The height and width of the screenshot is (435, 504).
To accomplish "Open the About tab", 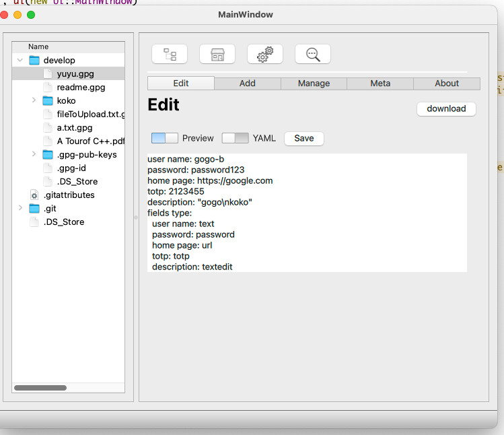I will click(x=447, y=83).
